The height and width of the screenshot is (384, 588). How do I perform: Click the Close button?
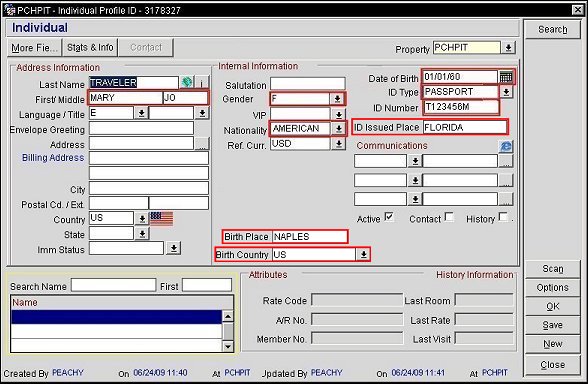pyautogui.click(x=552, y=364)
